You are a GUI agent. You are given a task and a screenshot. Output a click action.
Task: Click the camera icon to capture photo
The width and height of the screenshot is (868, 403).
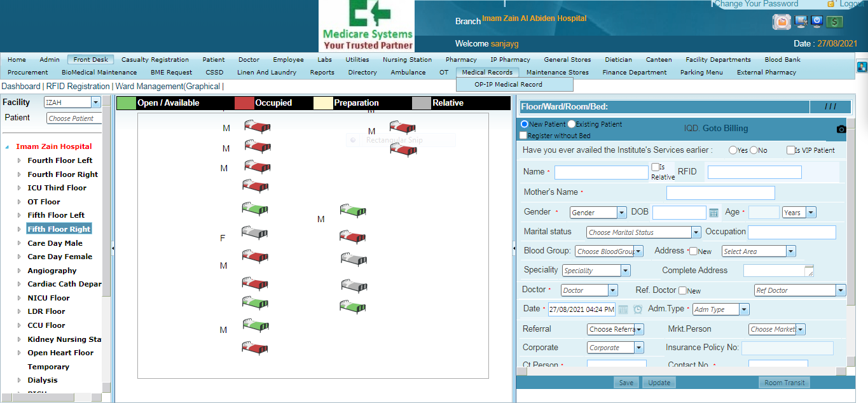point(841,129)
